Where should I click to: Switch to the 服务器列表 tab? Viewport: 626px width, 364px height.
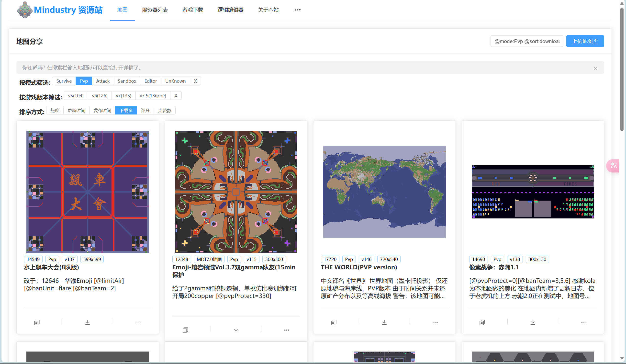pos(155,10)
